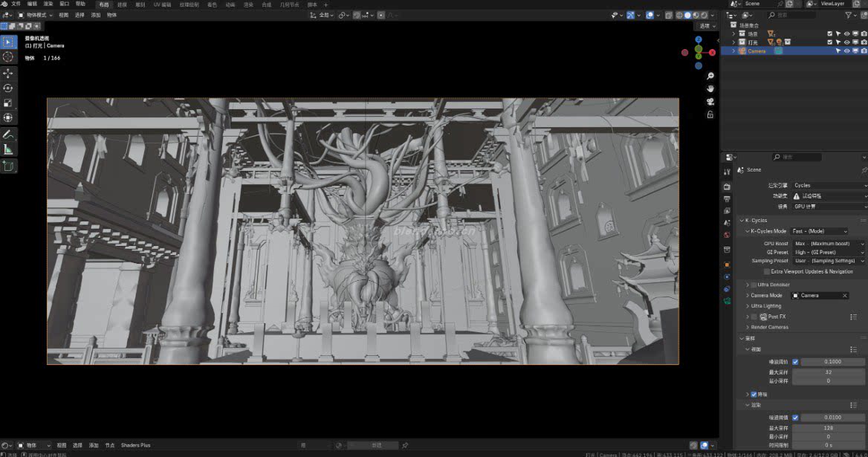Click the noise threshold 0.1000 value slider

832,362
